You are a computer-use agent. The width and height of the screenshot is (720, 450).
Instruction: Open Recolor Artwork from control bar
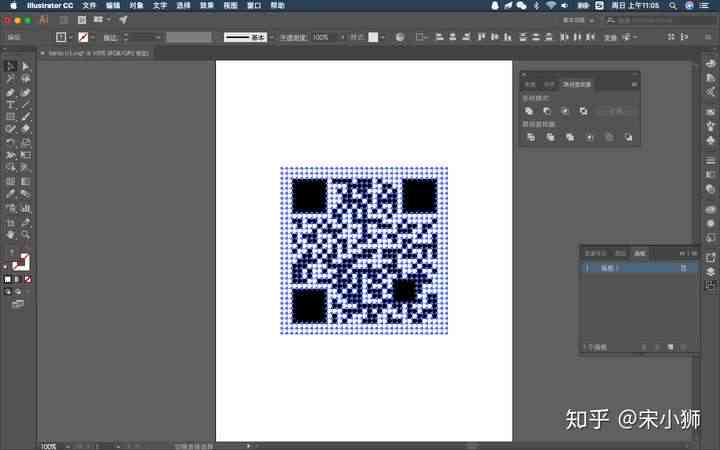coord(400,37)
